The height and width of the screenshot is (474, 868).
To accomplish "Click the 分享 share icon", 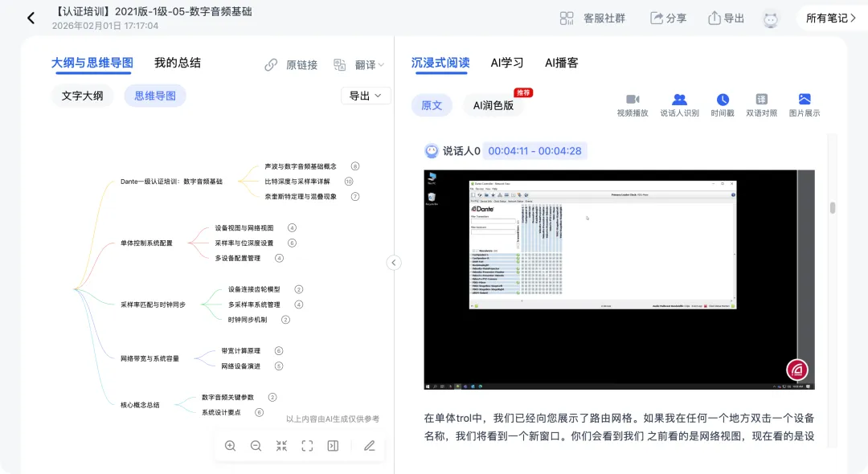I will (657, 18).
